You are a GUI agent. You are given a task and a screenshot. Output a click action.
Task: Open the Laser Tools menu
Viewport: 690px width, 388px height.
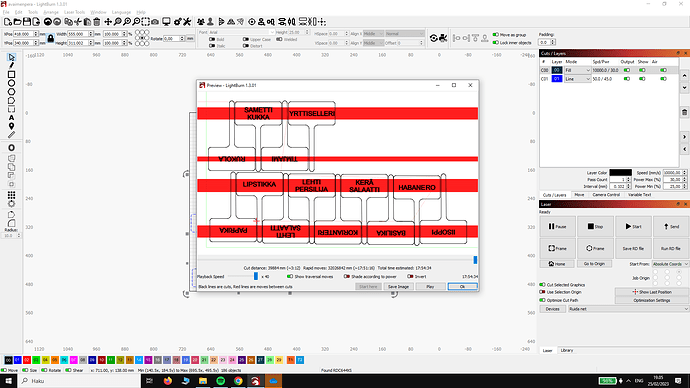[x=74, y=12]
